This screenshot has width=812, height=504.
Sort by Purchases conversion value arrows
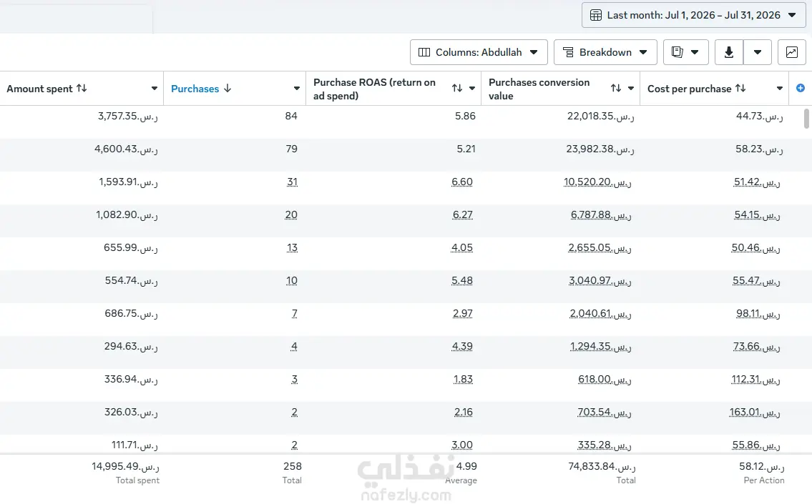(x=616, y=88)
